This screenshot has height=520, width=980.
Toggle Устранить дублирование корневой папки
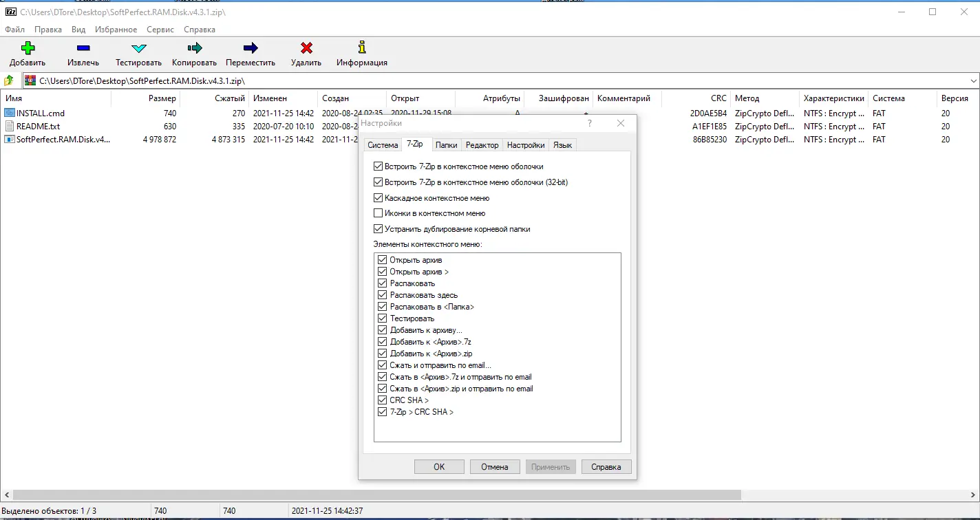[x=378, y=229]
